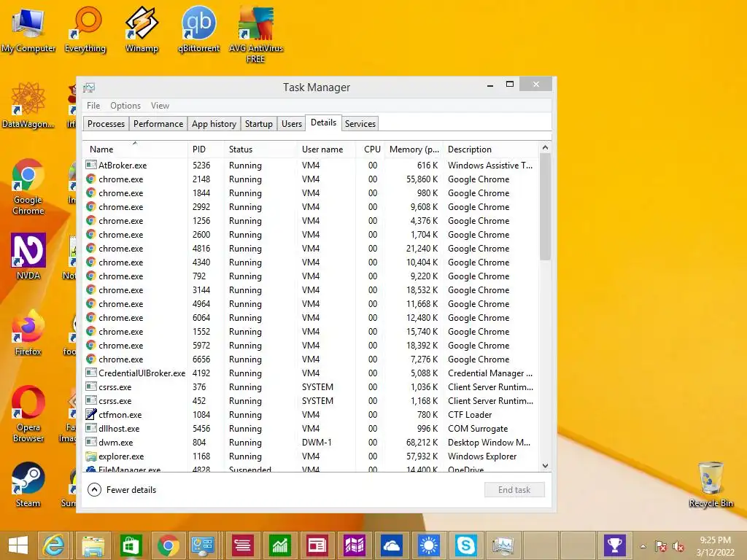The image size is (747, 560).
Task: Sort by Status column header
Action: [x=260, y=149]
